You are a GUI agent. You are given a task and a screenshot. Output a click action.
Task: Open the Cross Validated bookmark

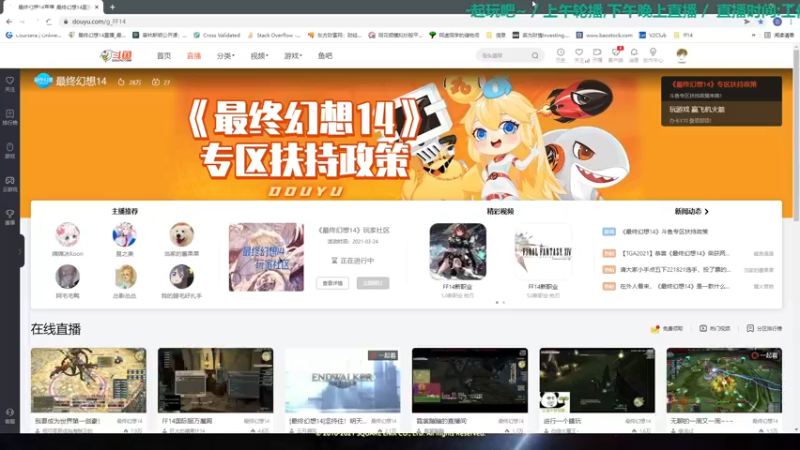(216, 35)
